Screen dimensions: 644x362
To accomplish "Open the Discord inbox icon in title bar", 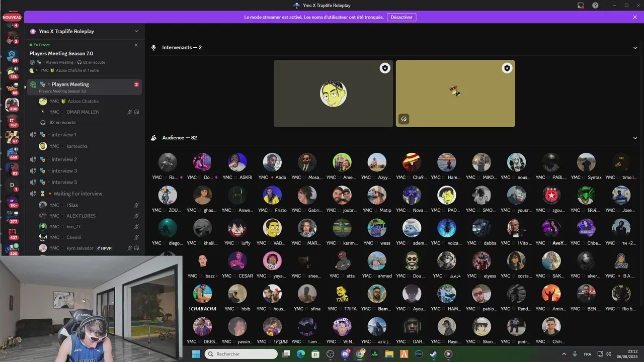I will 581,6.
